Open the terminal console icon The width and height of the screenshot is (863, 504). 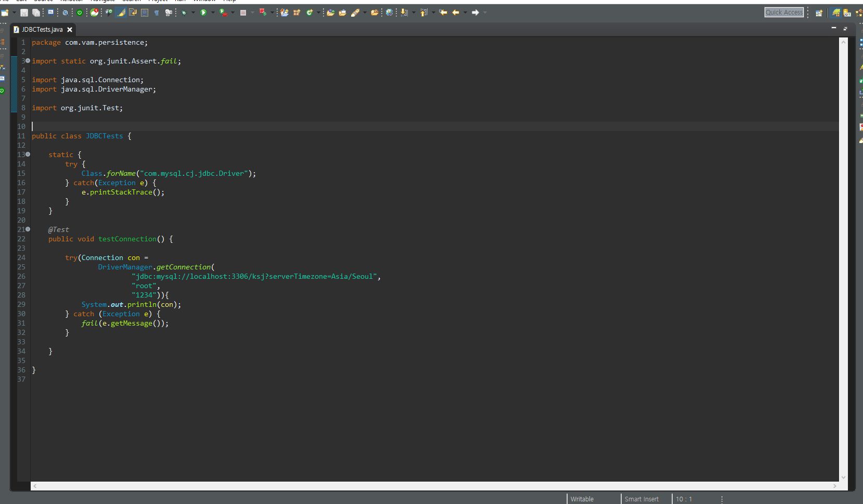pyautogui.click(x=50, y=12)
